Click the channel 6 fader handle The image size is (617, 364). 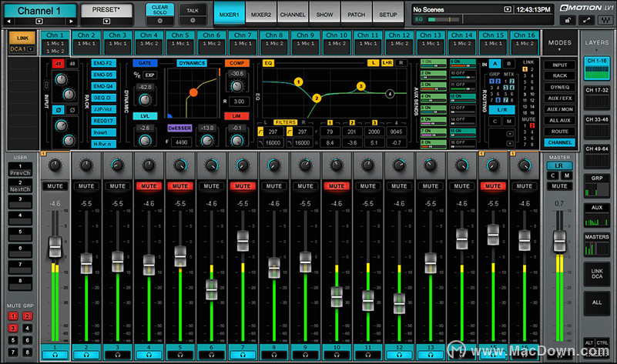pyautogui.click(x=212, y=289)
